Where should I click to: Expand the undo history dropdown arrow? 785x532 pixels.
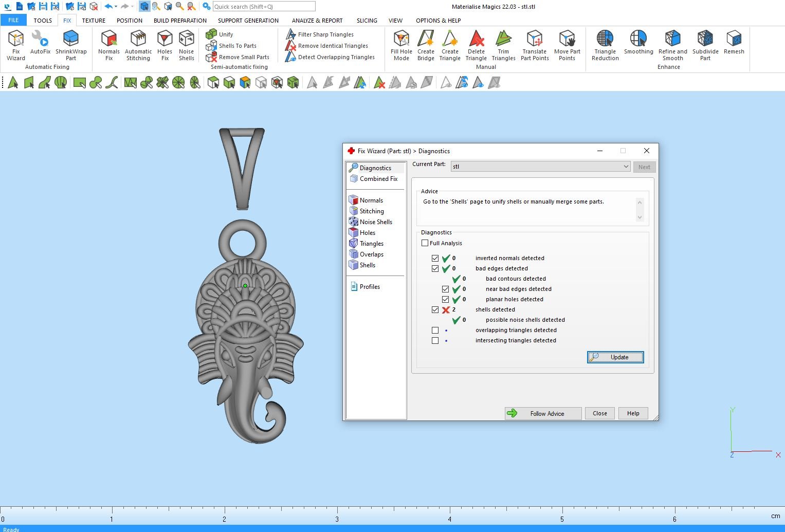pyautogui.click(x=116, y=7)
